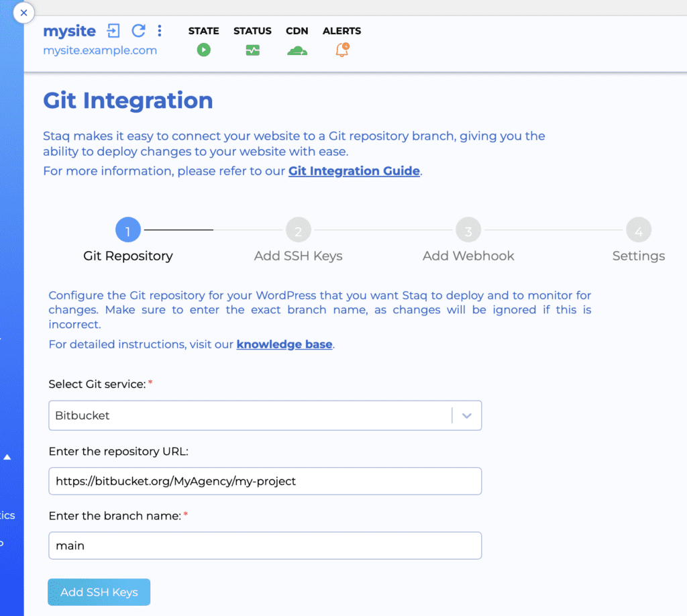Click the CDN cloud icon
The width and height of the screenshot is (687, 616).
coord(297,51)
